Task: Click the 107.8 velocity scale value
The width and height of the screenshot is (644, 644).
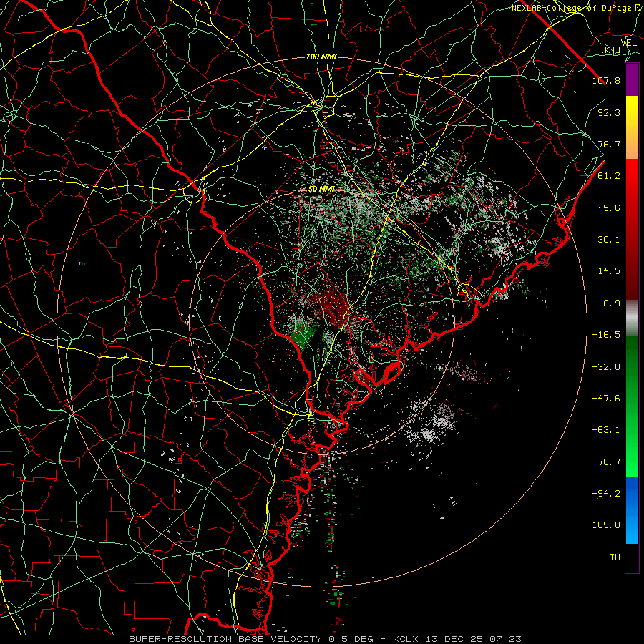Action: tap(606, 80)
